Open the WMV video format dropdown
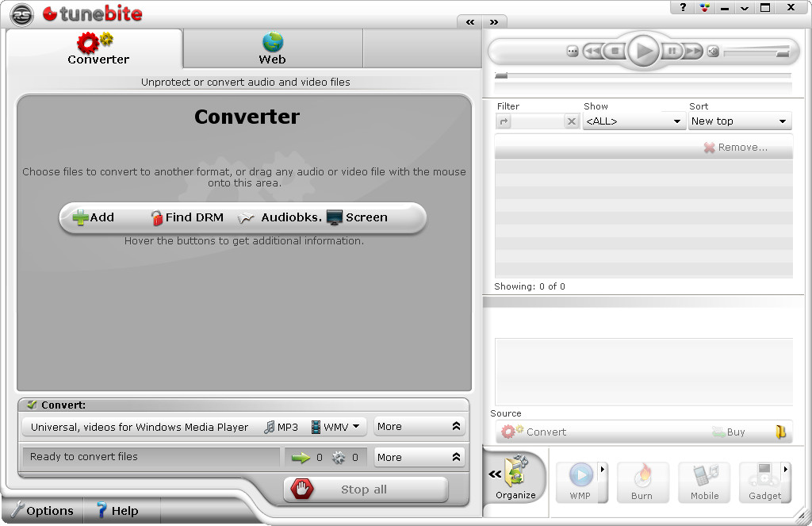Screen dimensions: 812x526 click(x=336, y=427)
